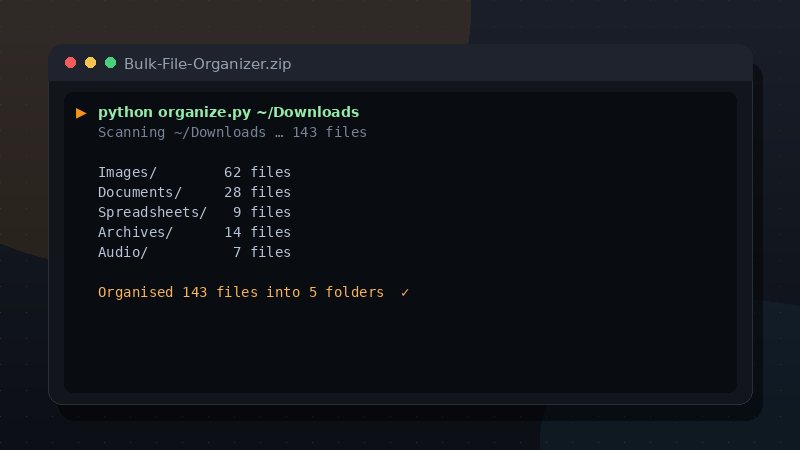Click the Audio/ folder name
Viewport: 800px width, 450px height.
(123, 252)
